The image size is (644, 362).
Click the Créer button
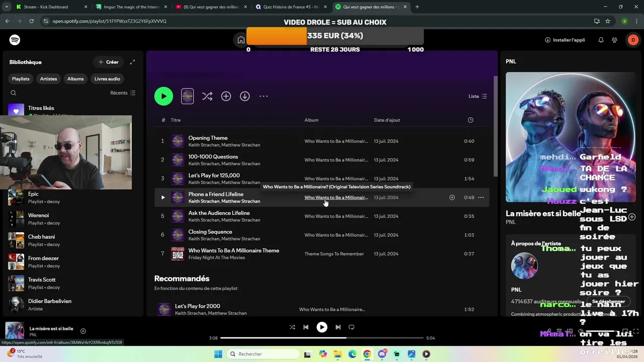point(108,62)
